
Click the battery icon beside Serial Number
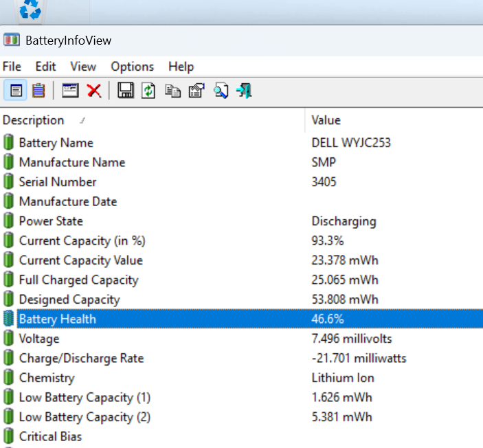tap(9, 182)
